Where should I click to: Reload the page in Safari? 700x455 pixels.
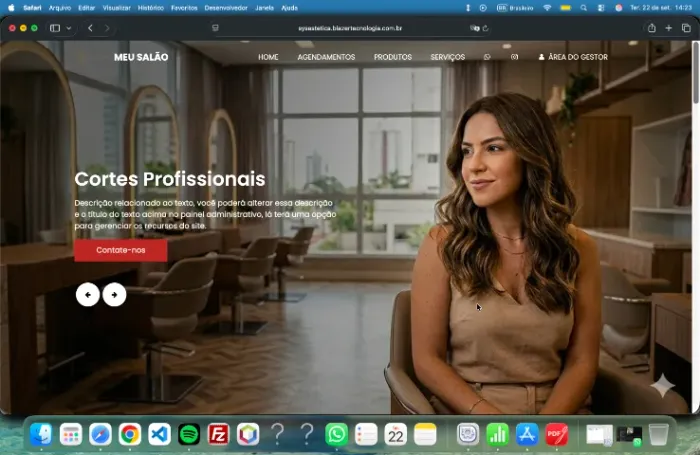coord(486,28)
